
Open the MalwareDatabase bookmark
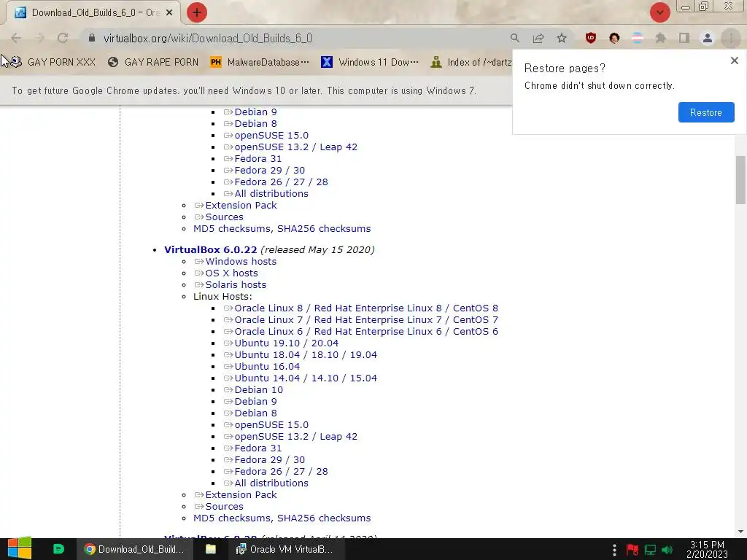coord(260,62)
